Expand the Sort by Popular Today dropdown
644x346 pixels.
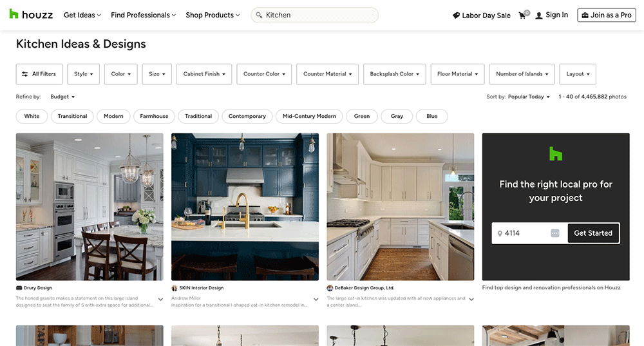click(529, 97)
